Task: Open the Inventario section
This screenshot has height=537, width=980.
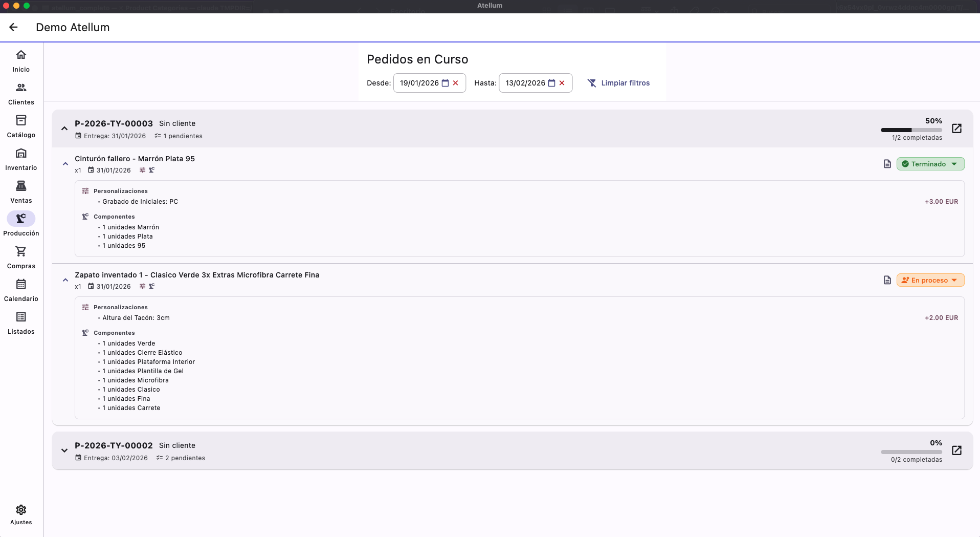Action: [21, 159]
